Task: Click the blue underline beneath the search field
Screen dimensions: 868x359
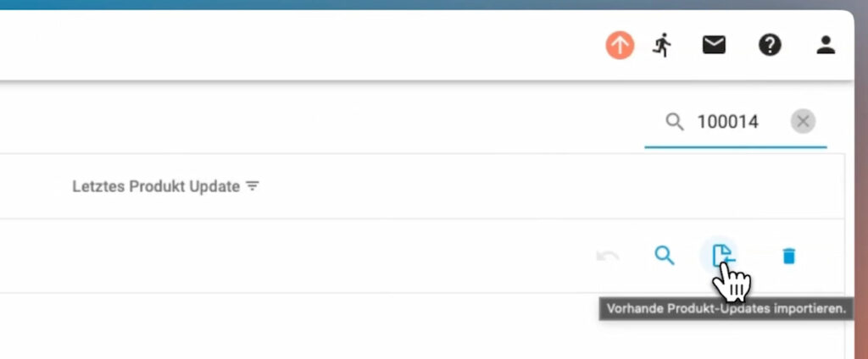Action: coord(735,146)
